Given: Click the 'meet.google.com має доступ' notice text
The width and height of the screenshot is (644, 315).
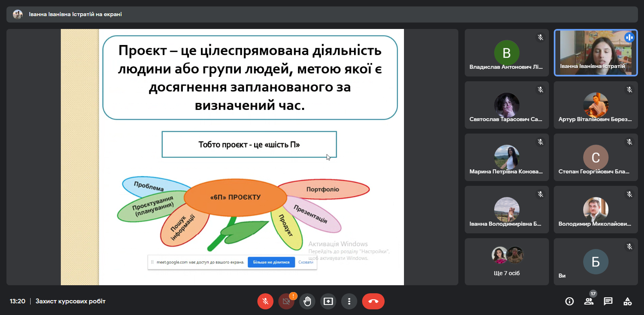Looking at the screenshot, I should (x=200, y=262).
